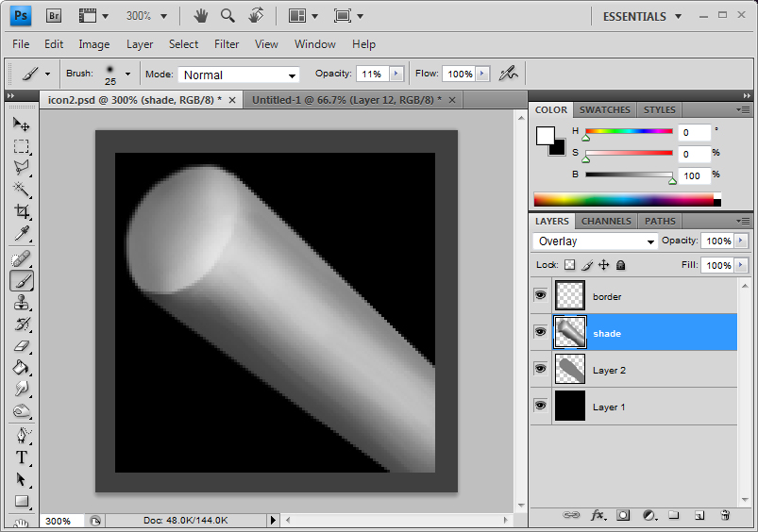This screenshot has width=758, height=532.
Task: Open brush Opacity slider arrow
Action: click(396, 74)
